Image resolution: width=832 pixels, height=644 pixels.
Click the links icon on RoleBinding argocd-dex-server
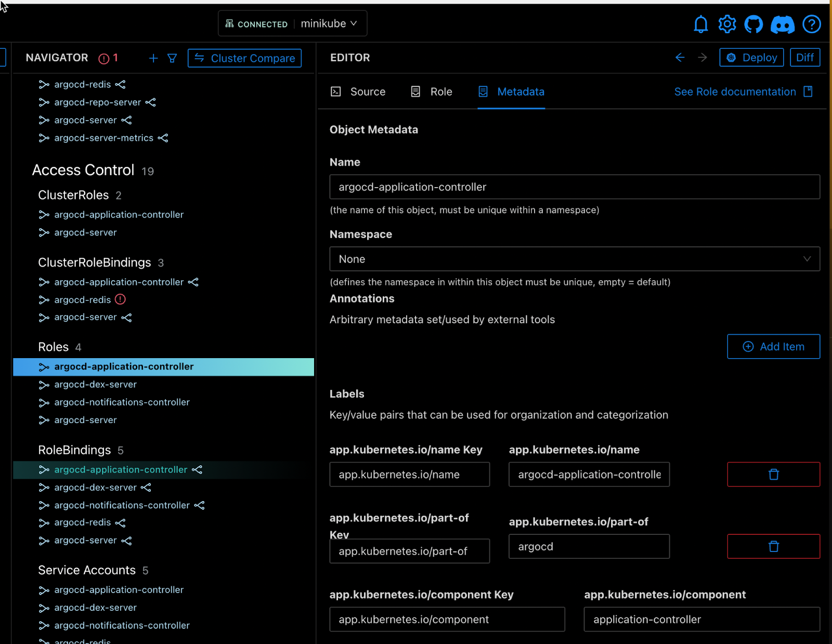click(146, 488)
